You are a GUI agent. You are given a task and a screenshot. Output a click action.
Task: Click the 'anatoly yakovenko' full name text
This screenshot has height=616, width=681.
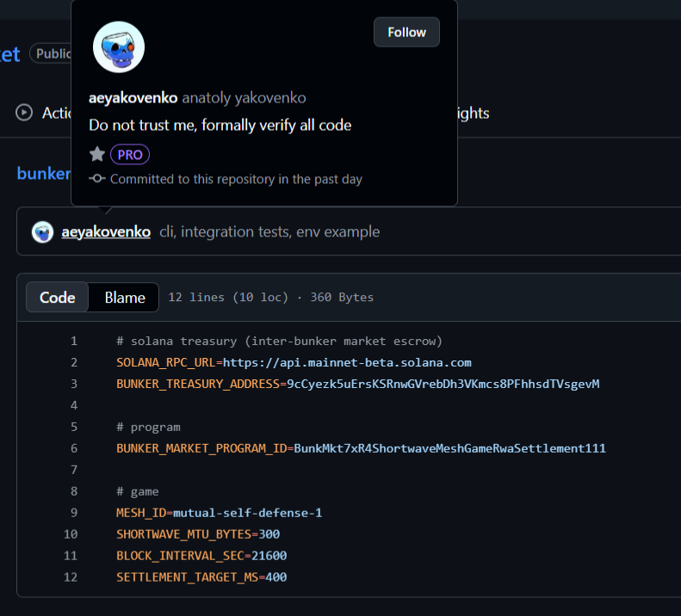point(244,98)
